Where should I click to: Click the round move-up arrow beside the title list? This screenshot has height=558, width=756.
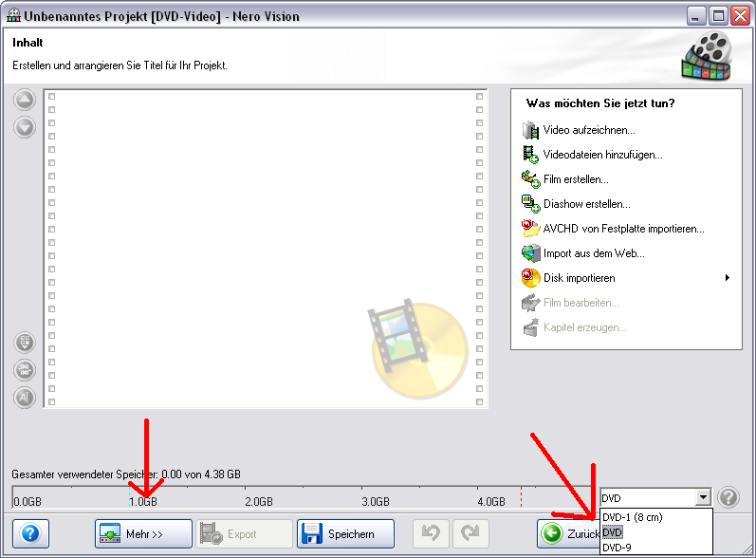(25, 101)
